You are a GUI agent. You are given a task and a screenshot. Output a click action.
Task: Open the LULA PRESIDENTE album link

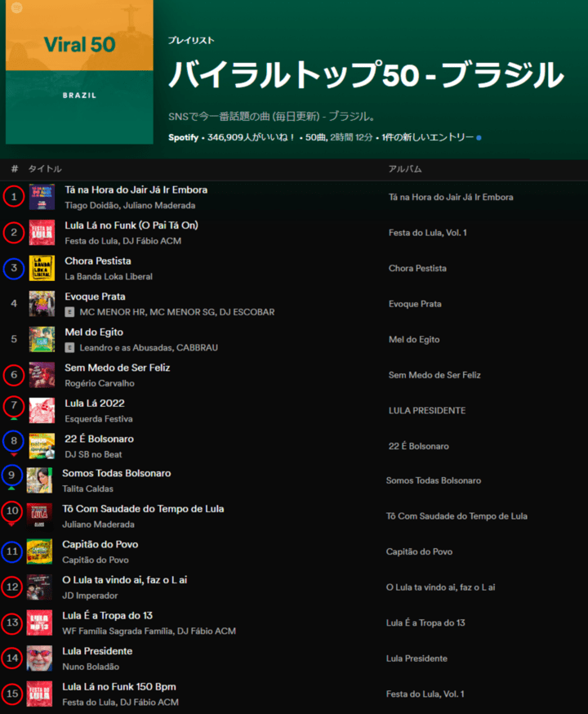426,410
